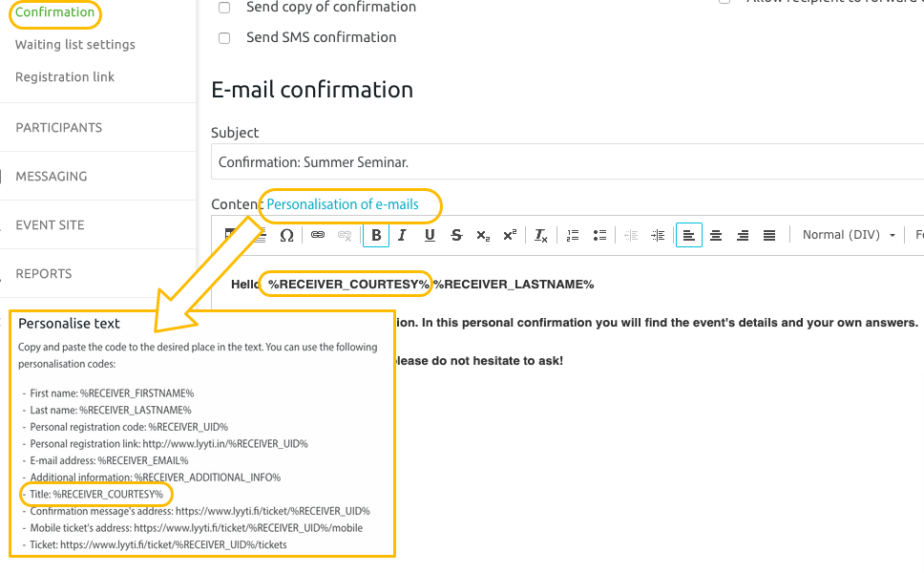Click the insert link icon
This screenshot has width=924, height=573.
pyautogui.click(x=318, y=235)
